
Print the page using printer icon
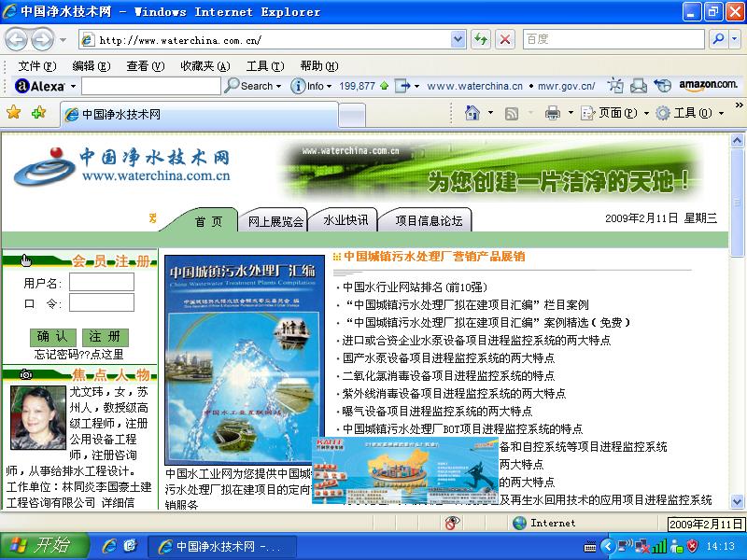[553, 113]
